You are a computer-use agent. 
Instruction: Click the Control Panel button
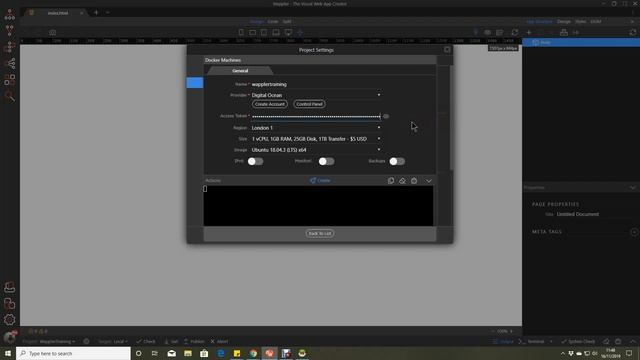tap(309, 104)
